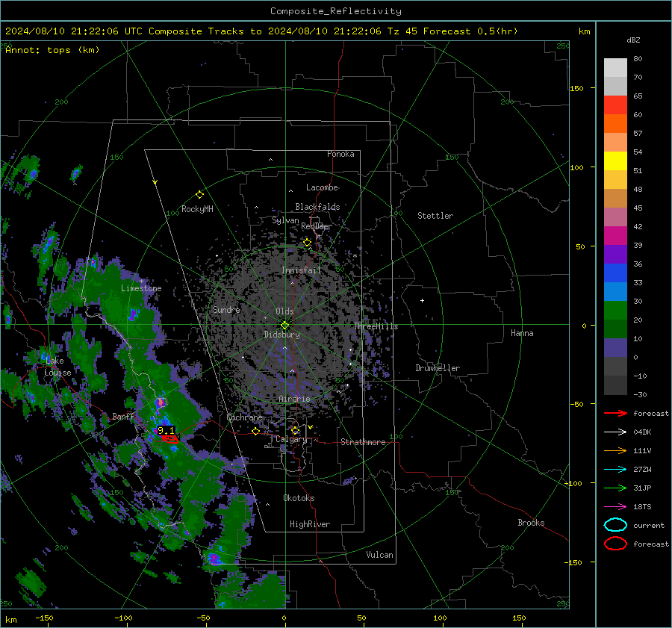The width and height of the screenshot is (672, 628).
Task: Click the Limestone label
Action: coord(141,288)
